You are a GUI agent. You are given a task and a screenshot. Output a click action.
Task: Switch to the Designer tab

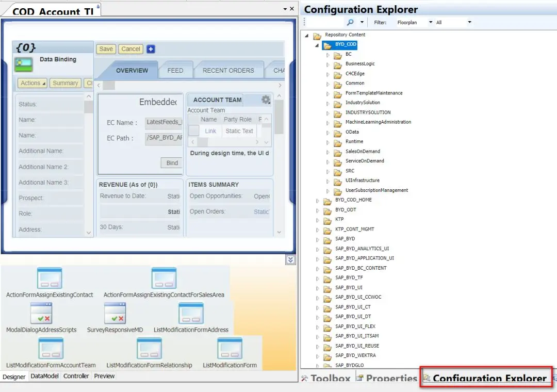(14, 377)
